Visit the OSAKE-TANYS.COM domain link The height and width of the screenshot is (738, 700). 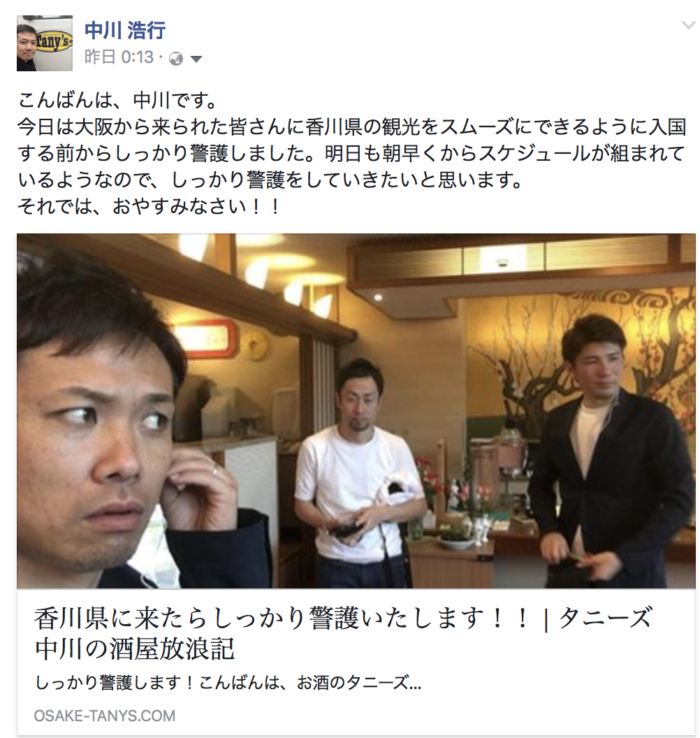pos(105,716)
